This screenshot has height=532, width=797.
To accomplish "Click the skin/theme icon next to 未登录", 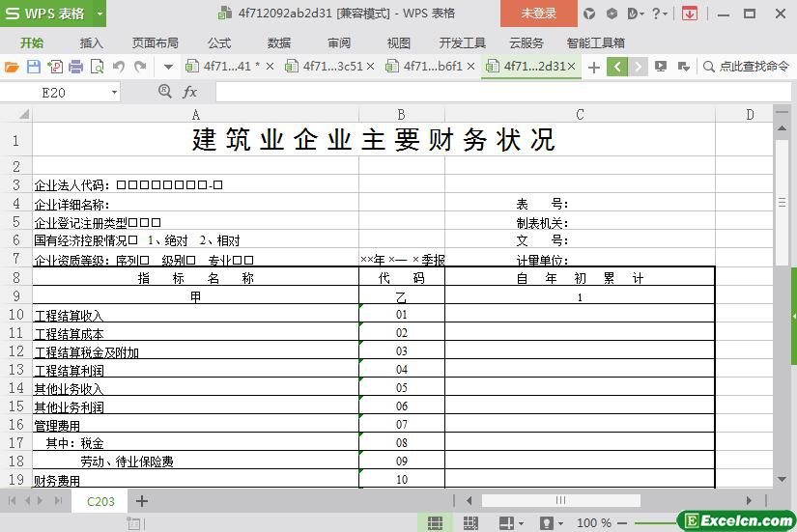I will [x=589, y=14].
